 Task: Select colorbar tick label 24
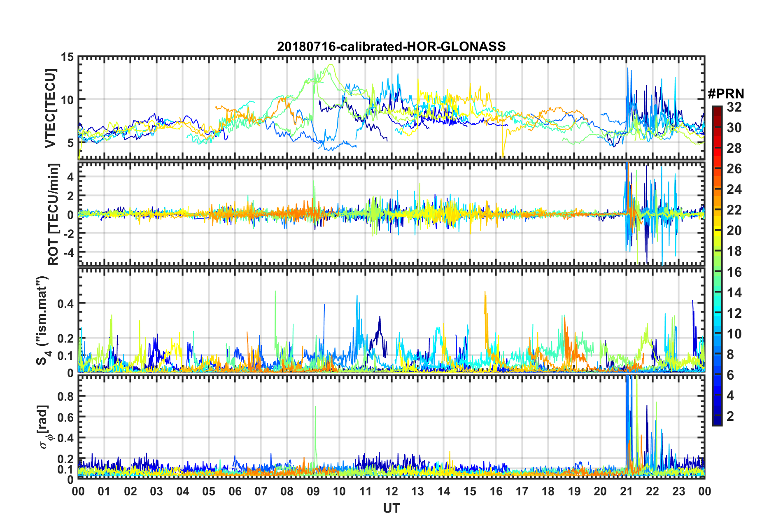pyautogui.click(x=734, y=189)
